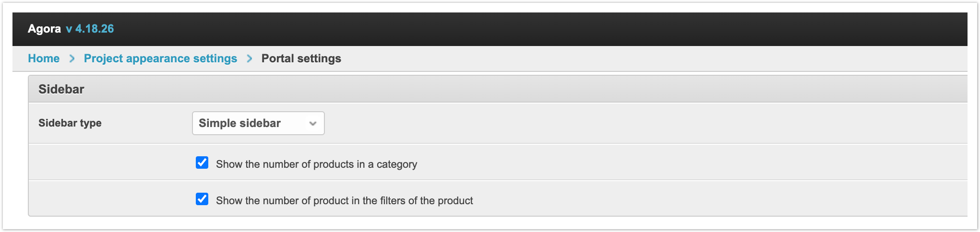This screenshot has height=232, width=980.
Task: Toggle via 'Show the number of products in a category' label
Action: point(316,164)
